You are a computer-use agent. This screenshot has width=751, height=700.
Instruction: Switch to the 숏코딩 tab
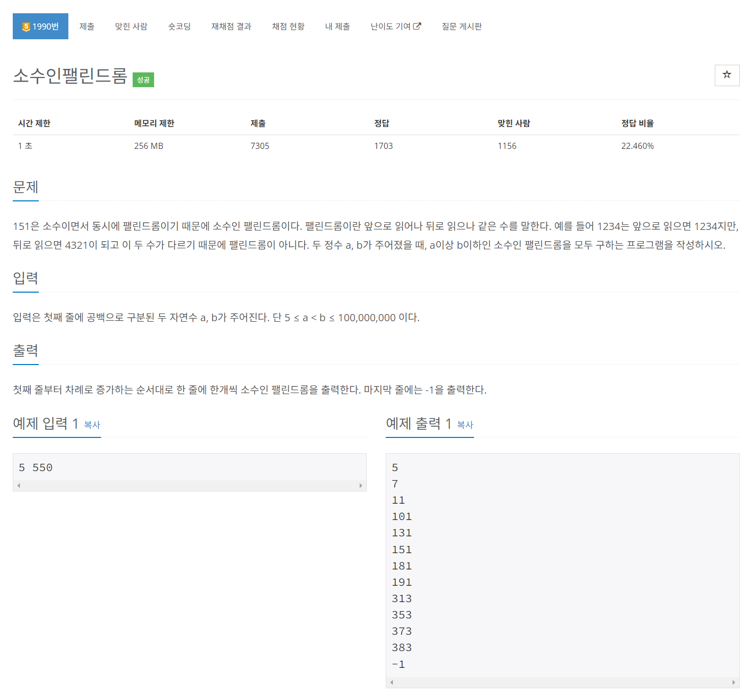[x=179, y=26]
